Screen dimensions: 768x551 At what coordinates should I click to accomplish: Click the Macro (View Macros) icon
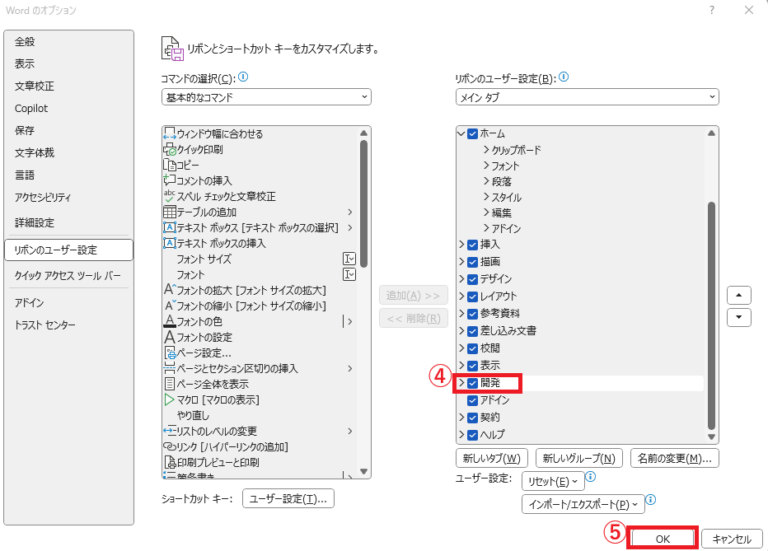(169, 399)
